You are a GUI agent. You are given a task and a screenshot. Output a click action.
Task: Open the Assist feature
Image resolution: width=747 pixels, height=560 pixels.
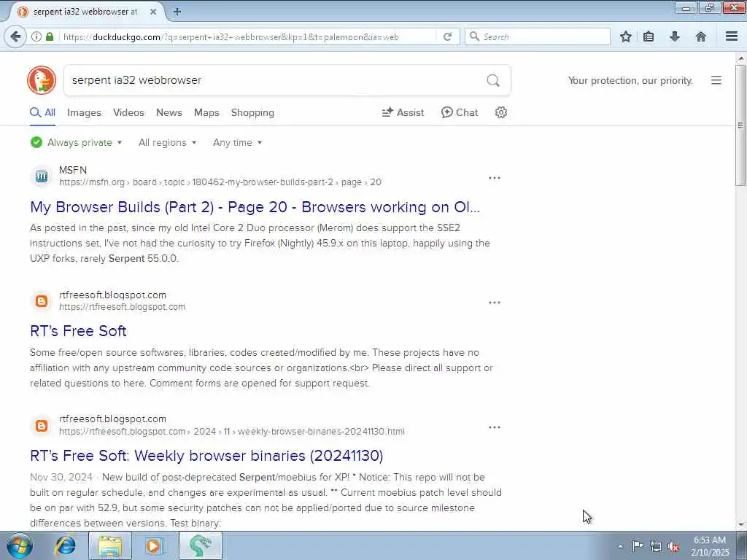(403, 112)
